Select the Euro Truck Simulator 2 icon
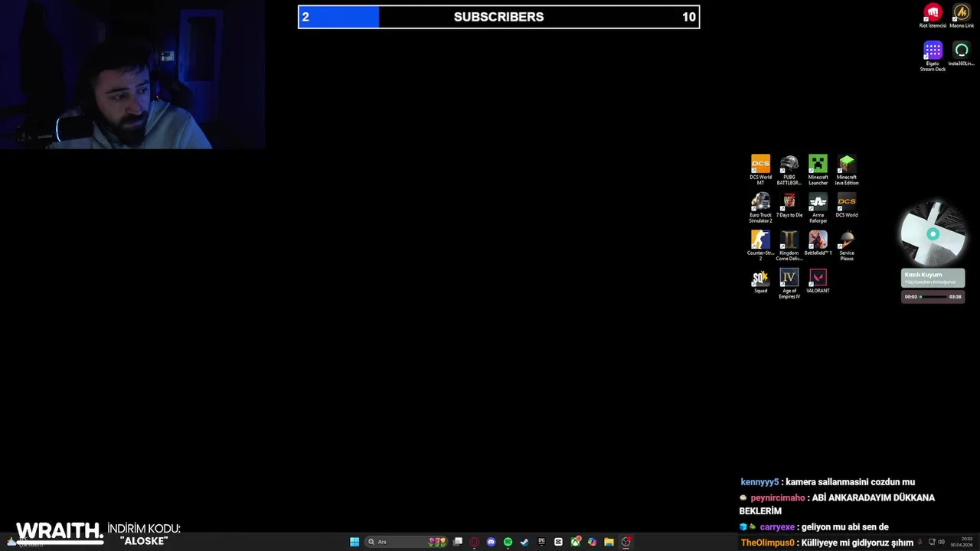This screenshot has height=551, width=980. (760, 207)
